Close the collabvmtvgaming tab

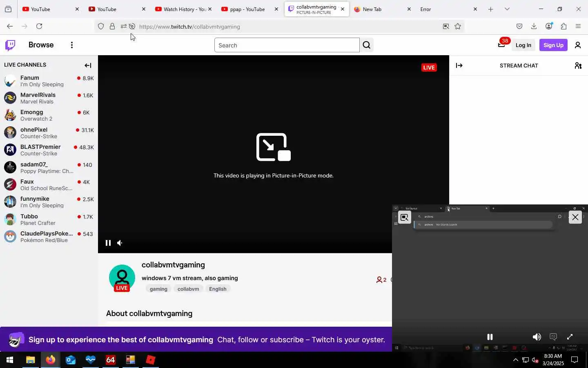point(343,9)
